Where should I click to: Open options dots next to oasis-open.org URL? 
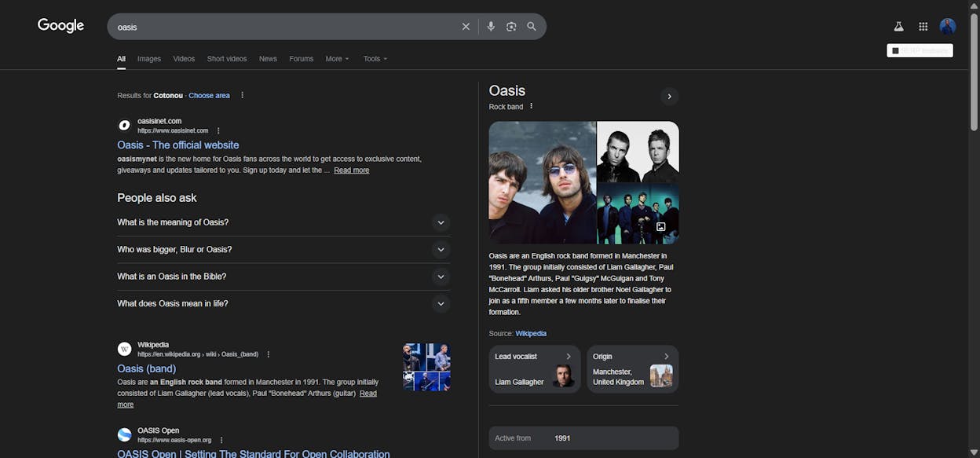[221, 441]
